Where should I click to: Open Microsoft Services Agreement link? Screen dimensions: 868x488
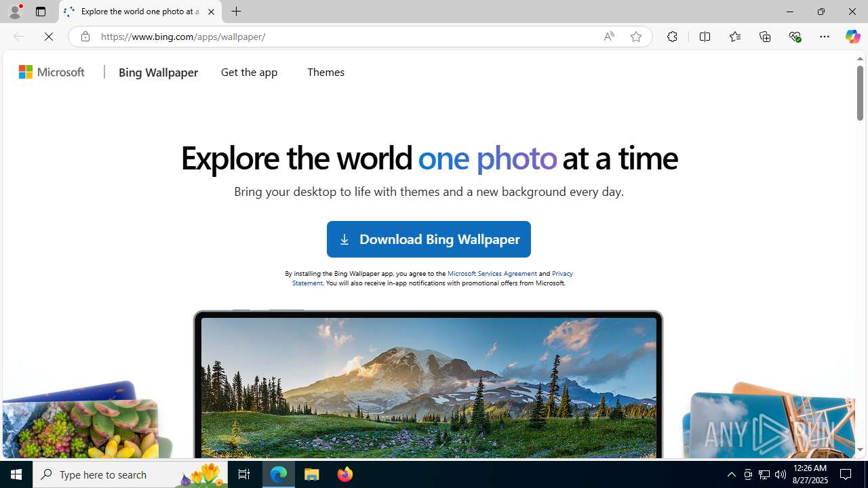tap(492, 273)
